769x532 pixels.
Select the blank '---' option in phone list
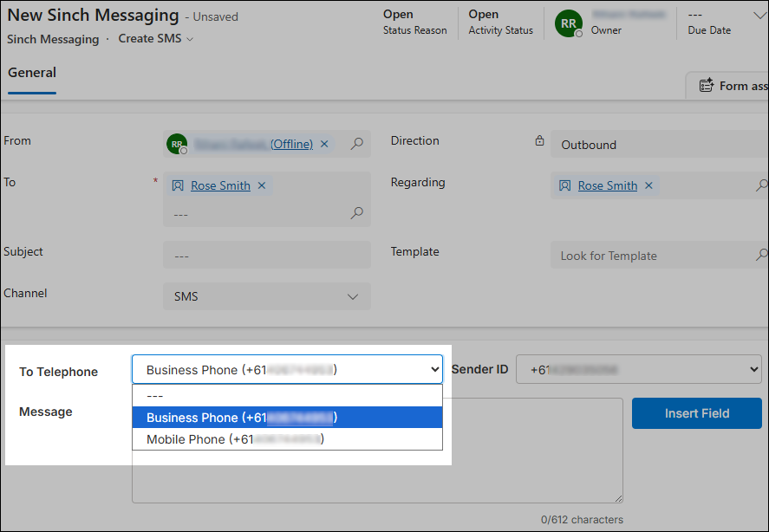point(287,396)
